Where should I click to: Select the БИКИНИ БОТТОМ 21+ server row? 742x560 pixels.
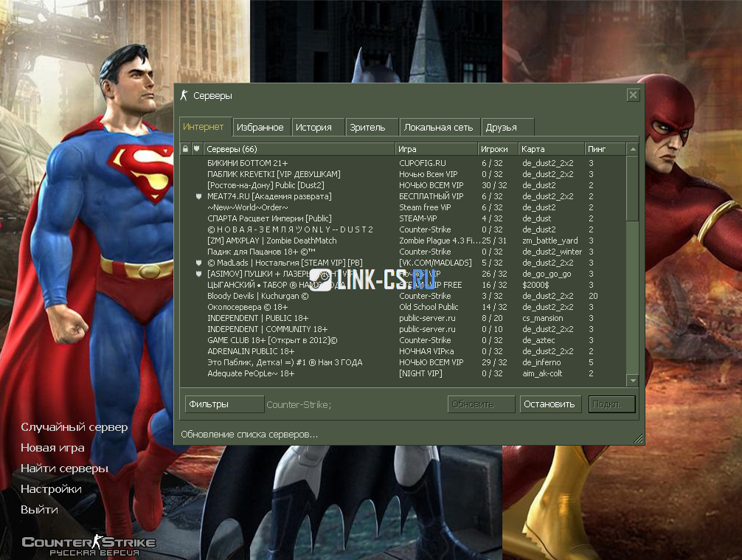(x=295, y=163)
